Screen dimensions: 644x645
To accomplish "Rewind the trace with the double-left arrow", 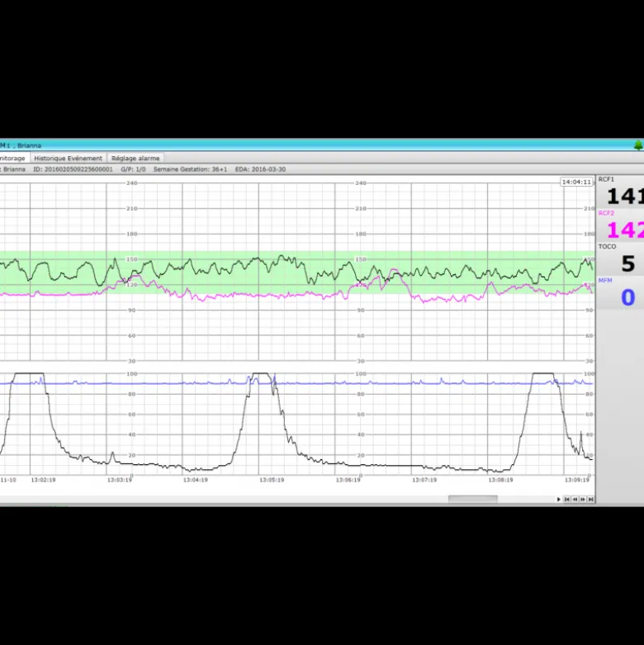I will click(575, 499).
